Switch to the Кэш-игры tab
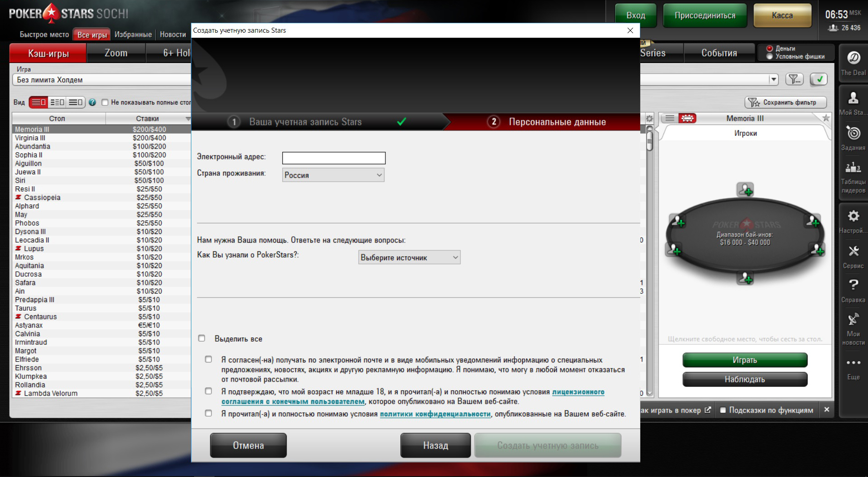The image size is (868, 477). point(48,53)
